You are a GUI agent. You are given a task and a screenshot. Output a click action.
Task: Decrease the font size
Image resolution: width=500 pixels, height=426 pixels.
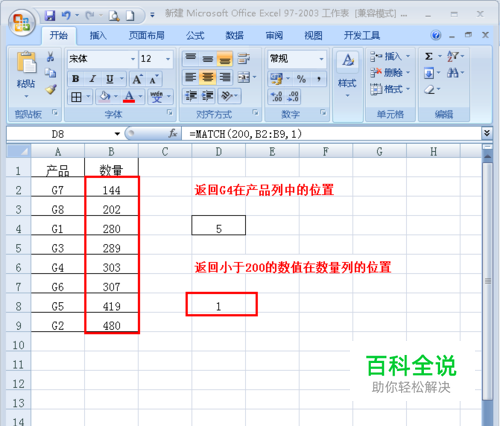153,79
